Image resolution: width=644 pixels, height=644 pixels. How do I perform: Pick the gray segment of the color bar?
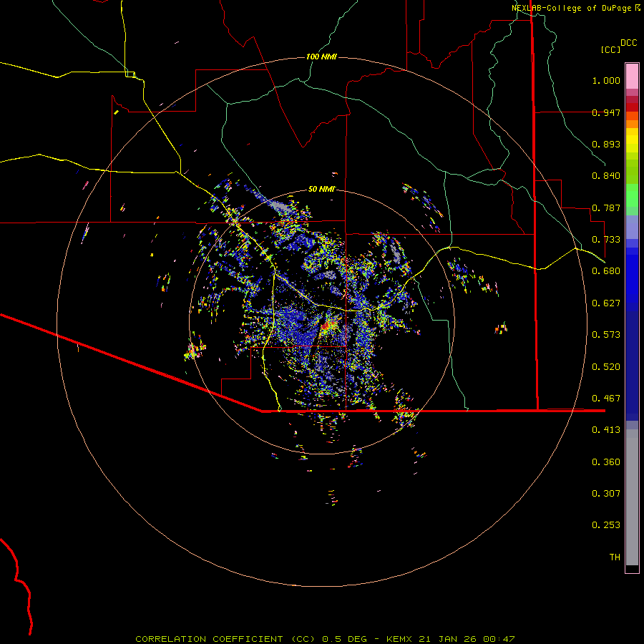point(632,497)
